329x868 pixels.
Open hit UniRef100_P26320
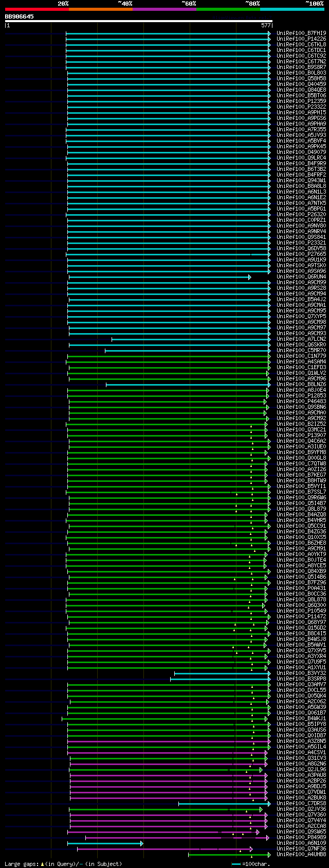[301, 214]
